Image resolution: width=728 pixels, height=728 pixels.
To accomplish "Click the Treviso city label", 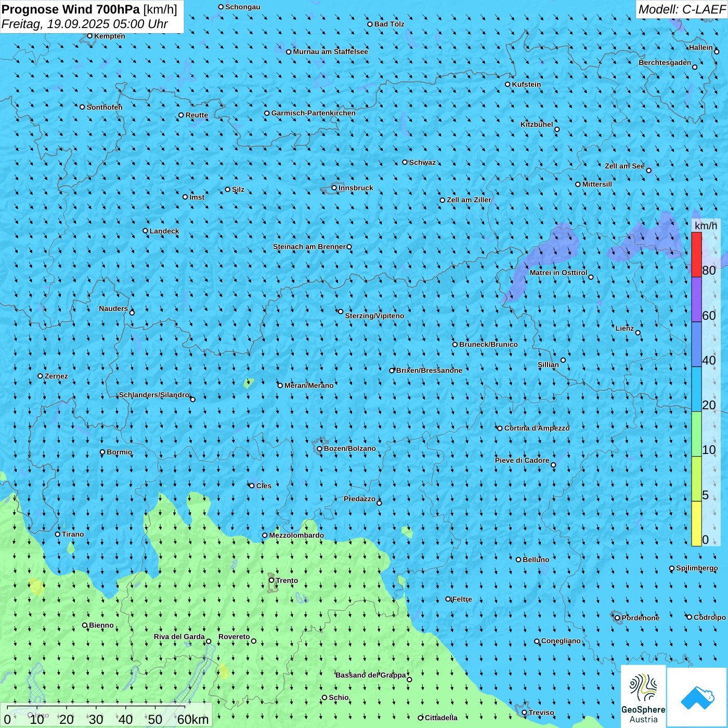I will tap(541, 712).
